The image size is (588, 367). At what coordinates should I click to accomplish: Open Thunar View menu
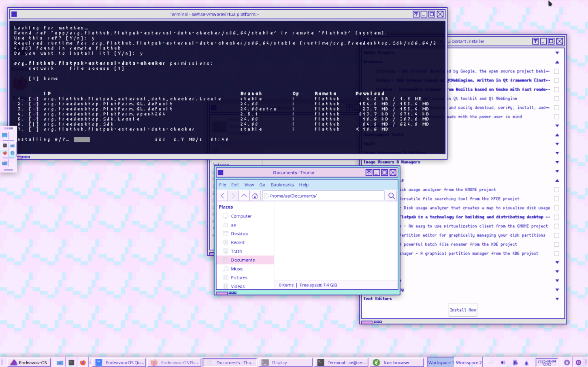[249, 185]
